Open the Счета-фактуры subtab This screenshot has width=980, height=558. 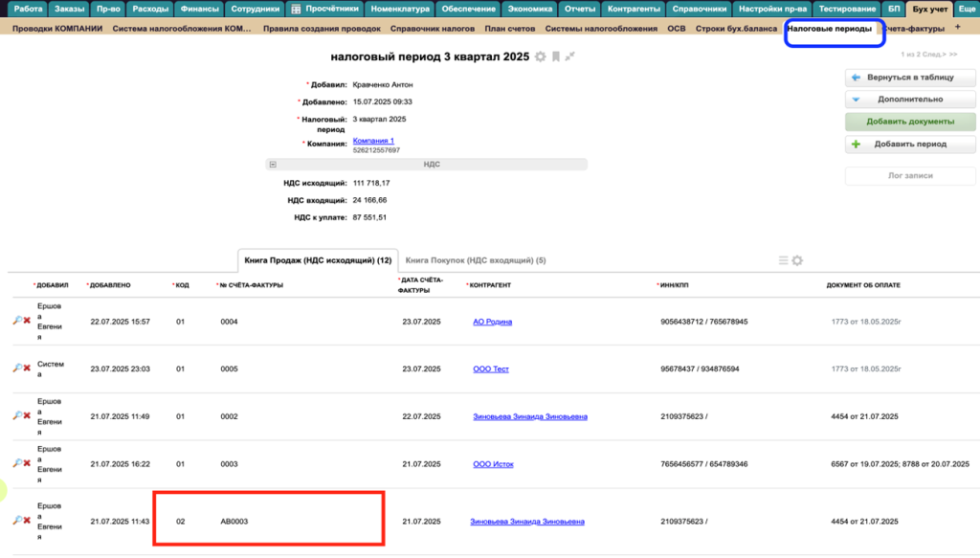(914, 29)
